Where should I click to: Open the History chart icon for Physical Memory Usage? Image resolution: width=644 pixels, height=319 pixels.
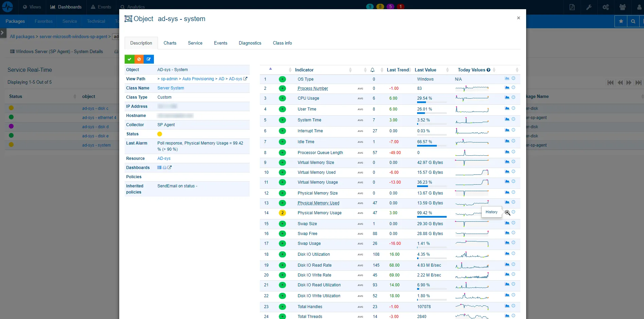coord(506,212)
